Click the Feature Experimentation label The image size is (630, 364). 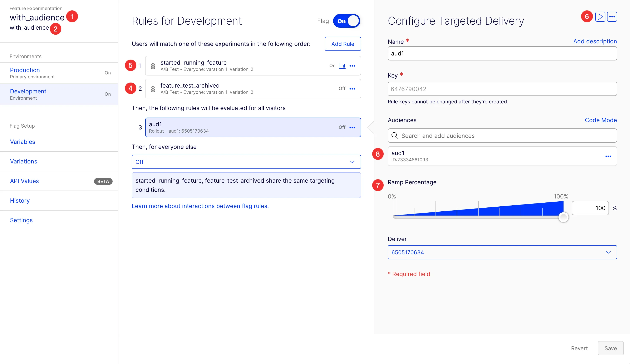[x=36, y=8]
